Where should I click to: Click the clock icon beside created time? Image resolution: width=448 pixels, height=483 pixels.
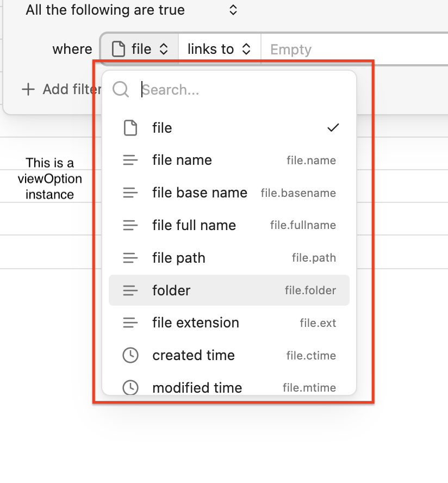point(130,355)
